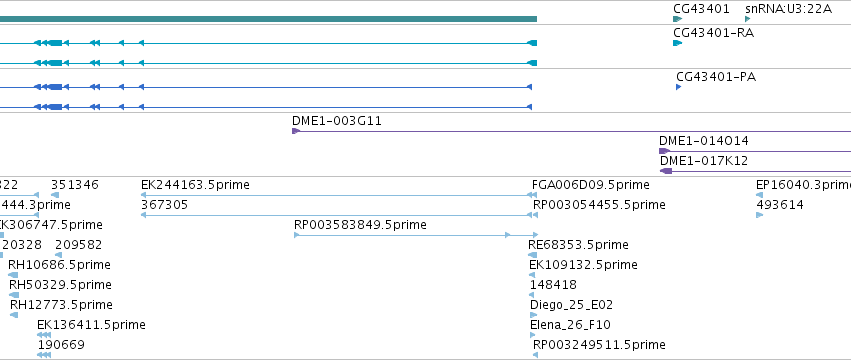Click the CG43401 gene arrow glyph

click(677, 19)
